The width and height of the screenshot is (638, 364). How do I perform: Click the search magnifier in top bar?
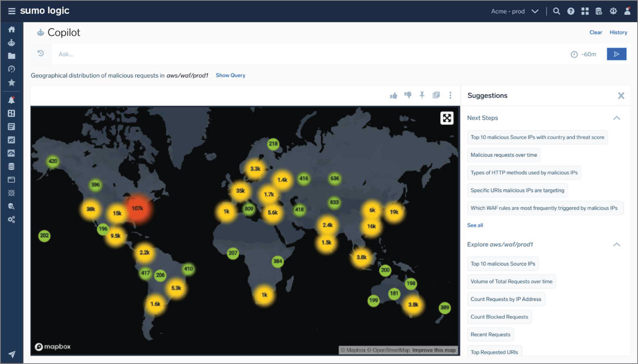tap(557, 11)
